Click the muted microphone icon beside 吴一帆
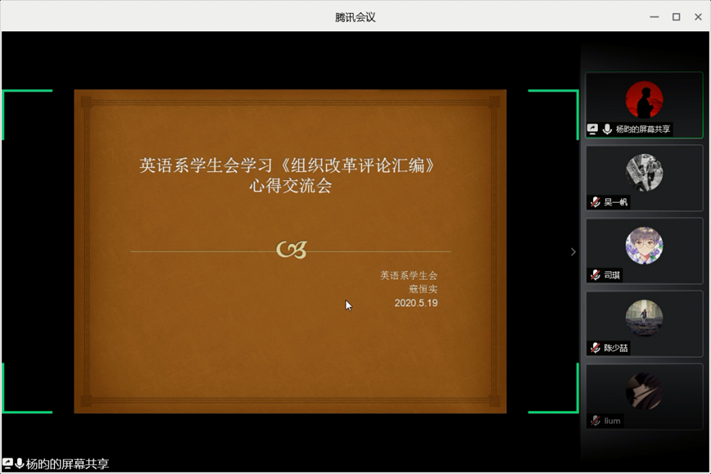Screen dimensions: 711x474 [x=595, y=202]
